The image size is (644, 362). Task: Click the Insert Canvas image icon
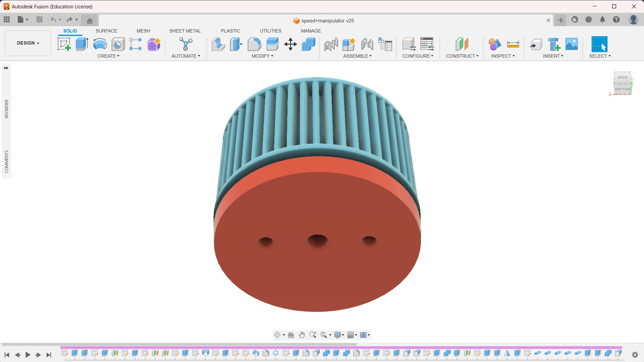(x=572, y=44)
